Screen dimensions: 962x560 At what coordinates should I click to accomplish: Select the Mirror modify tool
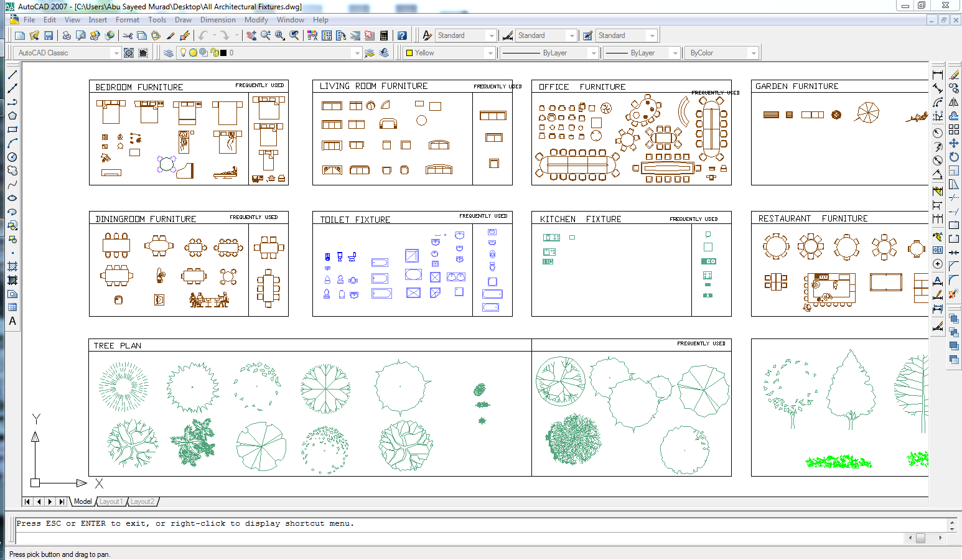coord(954,102)
